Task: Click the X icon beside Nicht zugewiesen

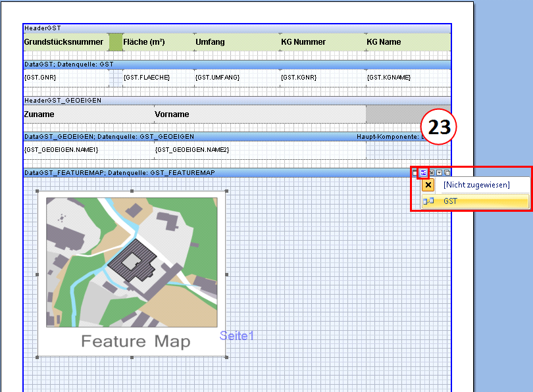Action: pos(428,185)
